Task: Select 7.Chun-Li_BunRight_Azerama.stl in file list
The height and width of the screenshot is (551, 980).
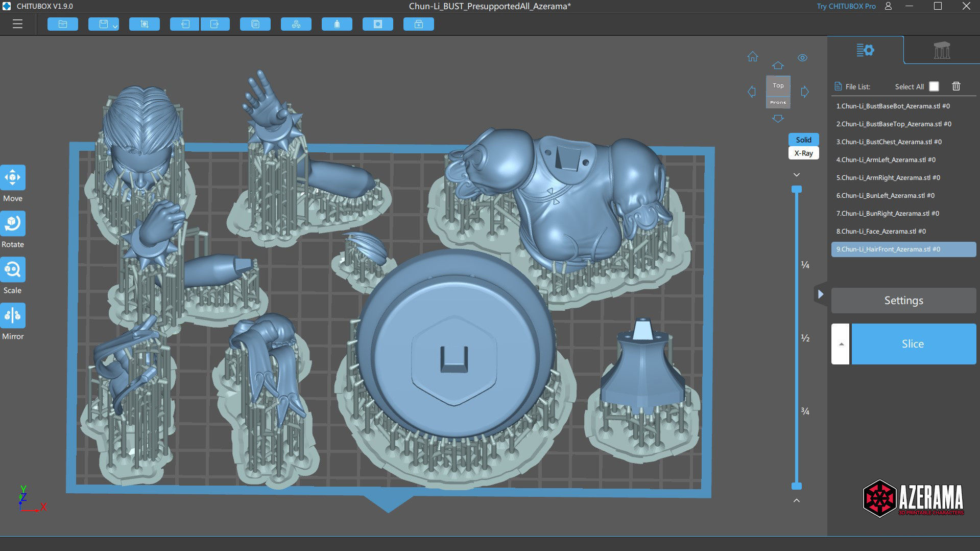Action: pyautogui.click(x=903, y=214)
